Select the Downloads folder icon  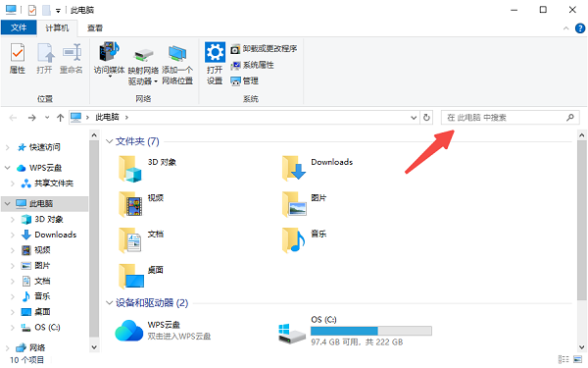tap(294, 169)
